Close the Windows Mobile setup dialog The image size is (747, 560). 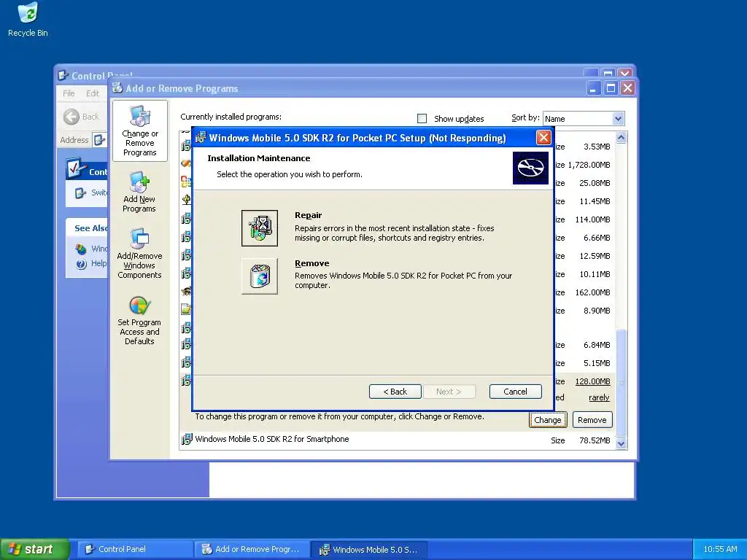coord(543,138)
